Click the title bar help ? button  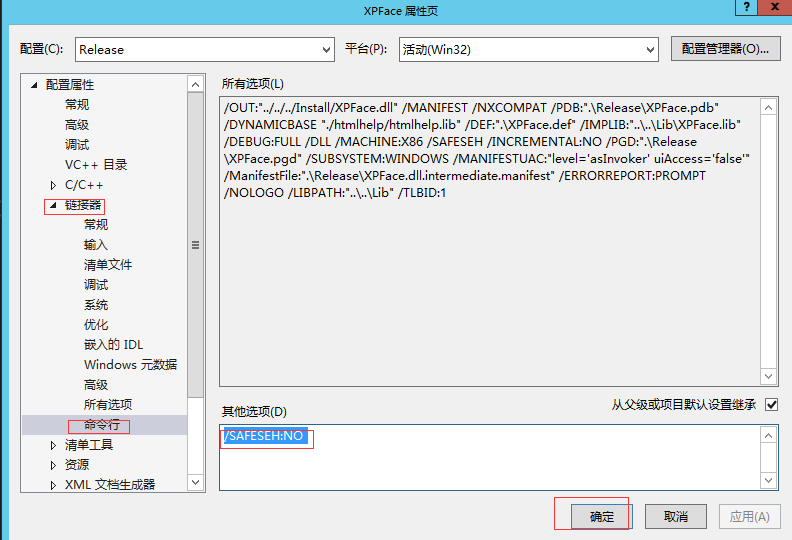(x=747, y=7)
